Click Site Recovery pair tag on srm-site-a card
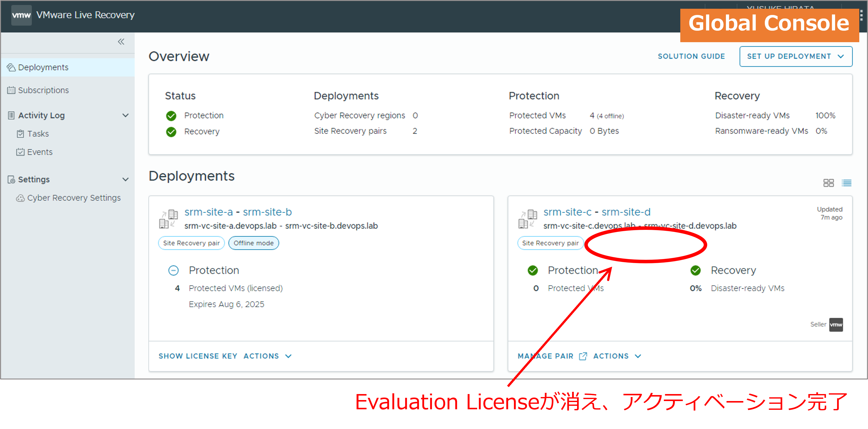The width and height of the screenshot is (868, 429). 191,243
